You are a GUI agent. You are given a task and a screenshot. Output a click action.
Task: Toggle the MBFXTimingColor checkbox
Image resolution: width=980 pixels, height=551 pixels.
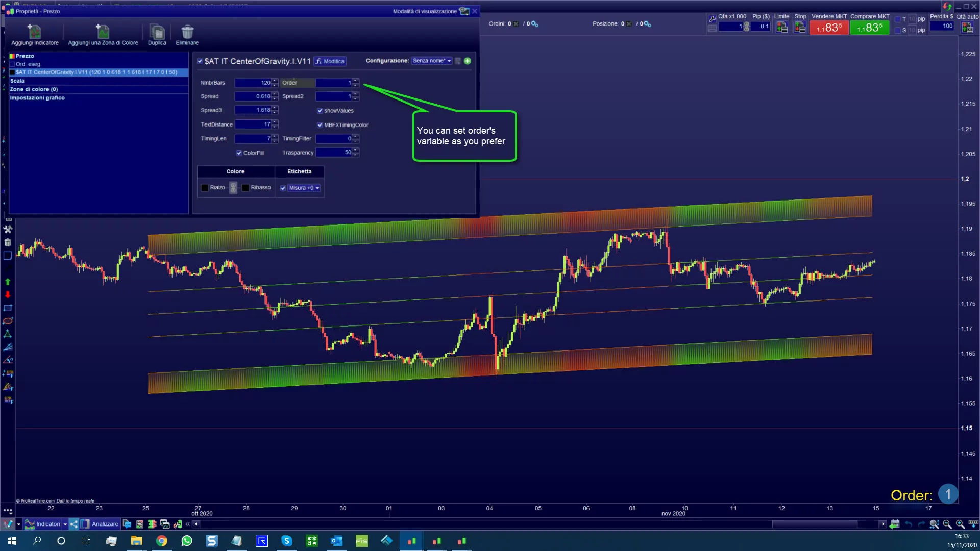(320, 125)
